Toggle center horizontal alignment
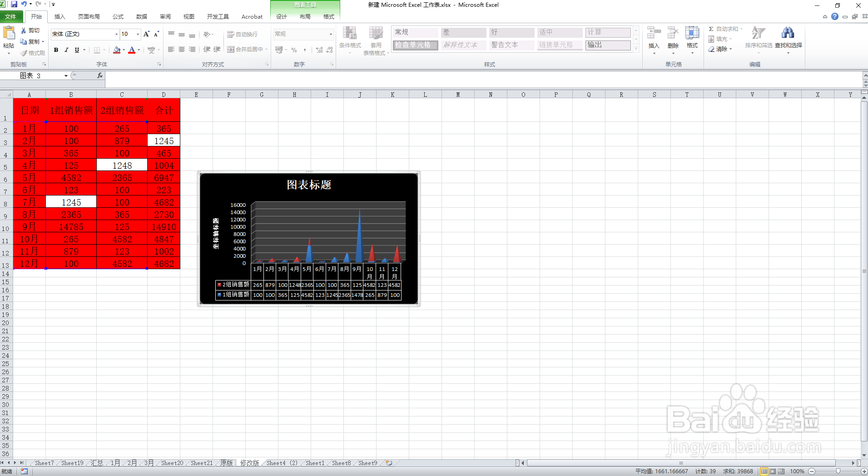 182,50
